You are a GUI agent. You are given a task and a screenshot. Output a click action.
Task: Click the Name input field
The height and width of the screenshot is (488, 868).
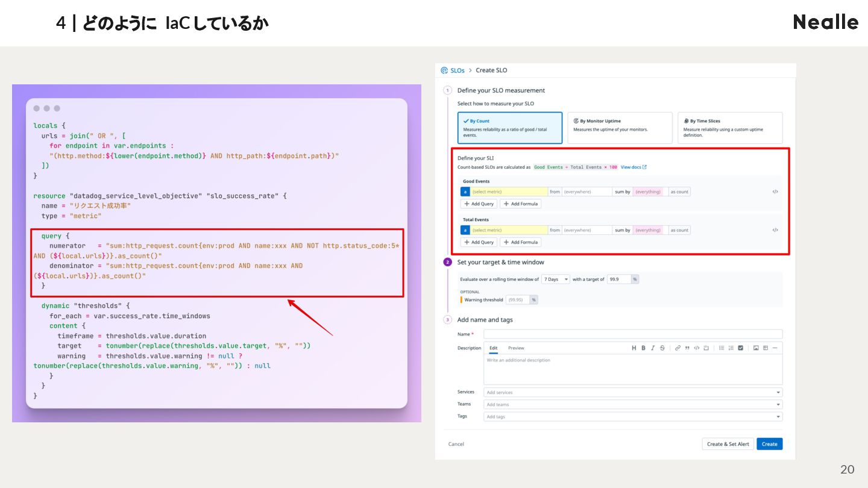633,334
